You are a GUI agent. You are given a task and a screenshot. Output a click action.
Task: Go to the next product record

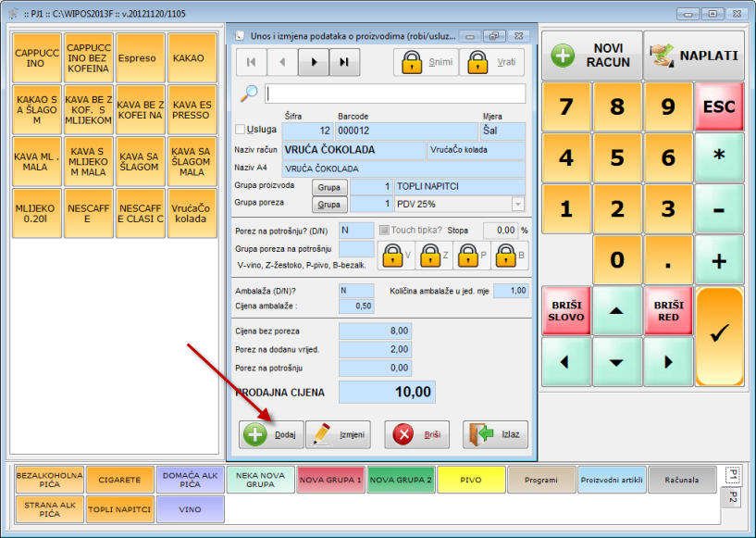pyautogui.click(x=314, y=62)
